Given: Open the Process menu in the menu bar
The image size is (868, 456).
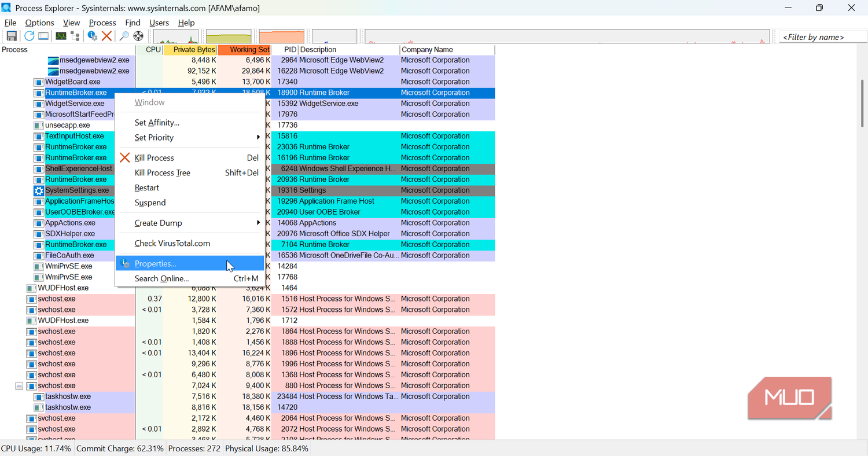Looking at the screenshot, I should pyautogui.click(x=102, y=23).
